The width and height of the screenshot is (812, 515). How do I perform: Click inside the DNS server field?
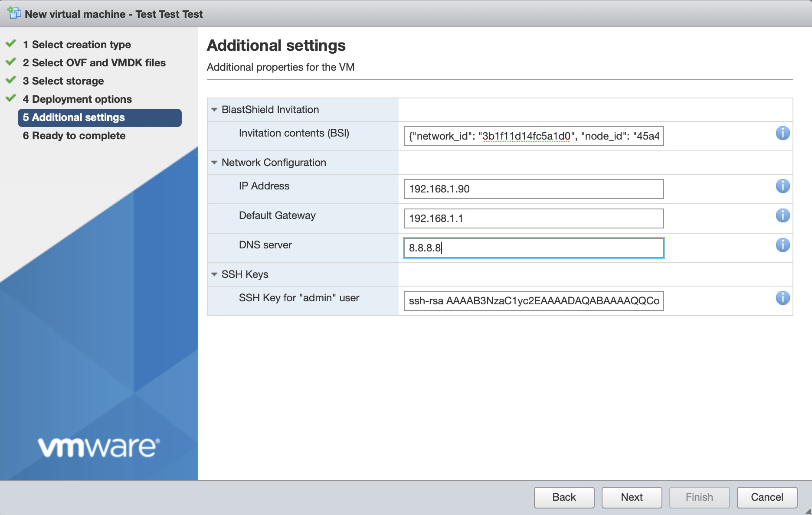(x=534, y=248)
